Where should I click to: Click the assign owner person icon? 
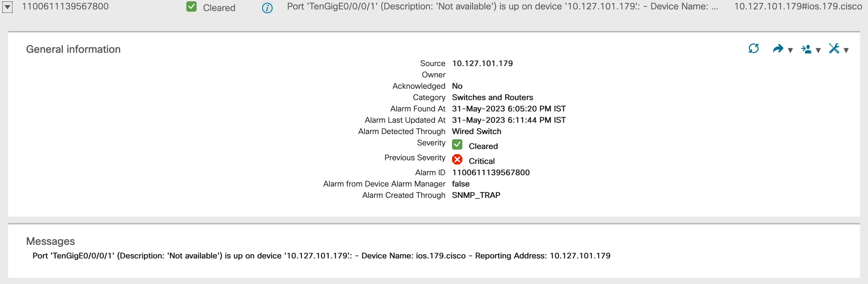pos(807,49)
